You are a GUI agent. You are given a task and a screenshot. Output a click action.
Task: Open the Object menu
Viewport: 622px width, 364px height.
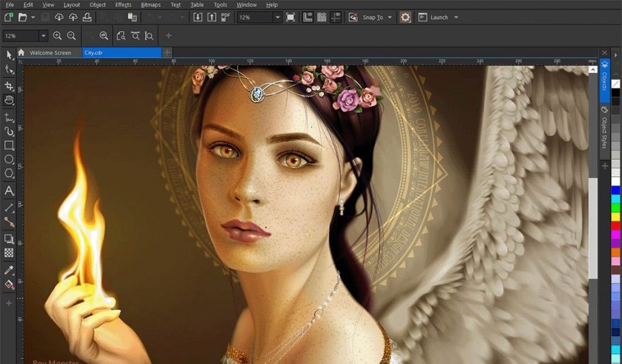[98, 5]
